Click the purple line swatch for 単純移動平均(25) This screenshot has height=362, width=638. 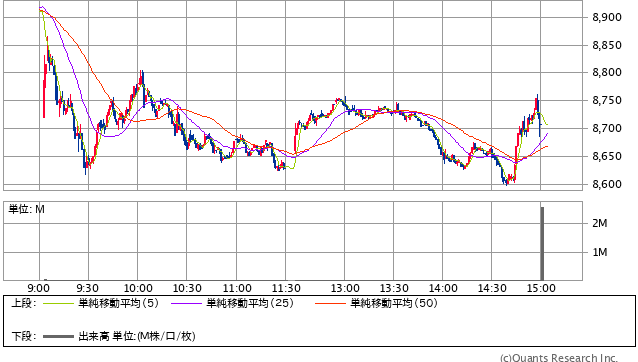[x=186, y=303]
